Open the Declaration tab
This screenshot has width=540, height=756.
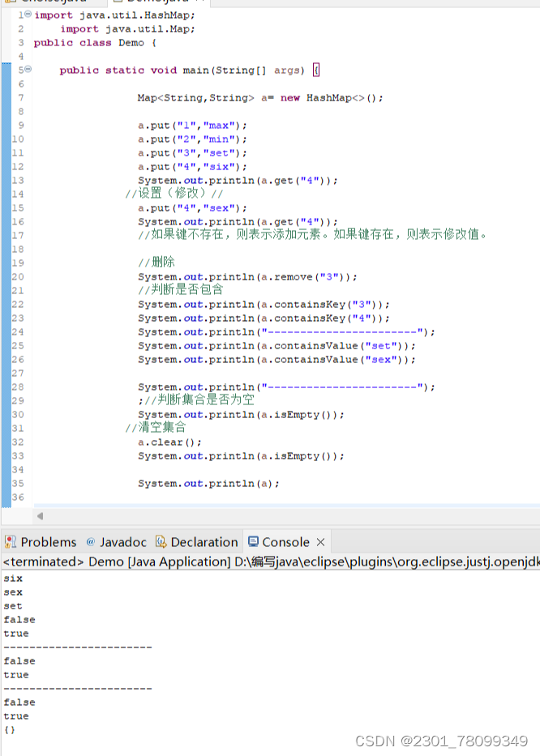[x=204, y=542]
